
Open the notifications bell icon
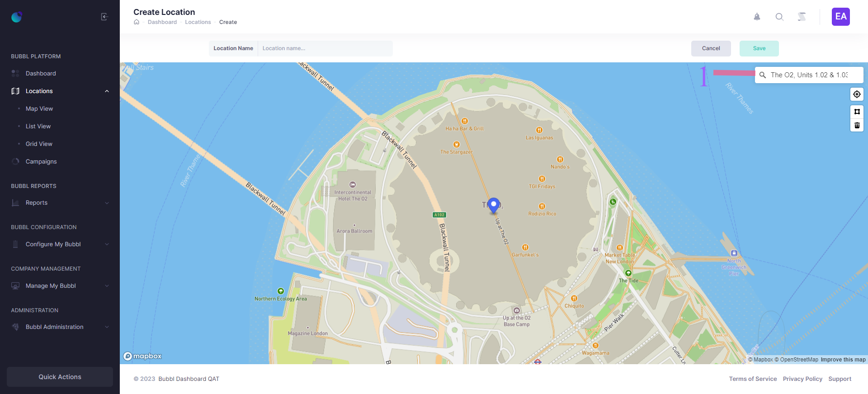(x=757, y=17)
